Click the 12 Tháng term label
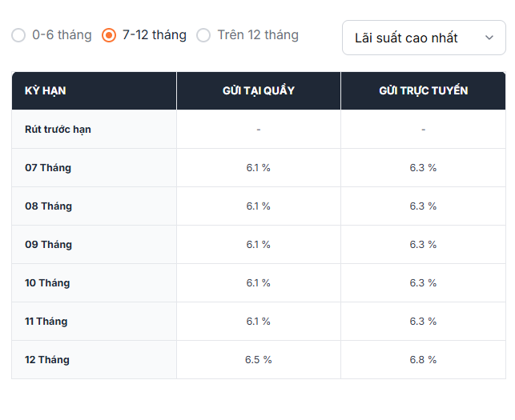Viewport: 515px width, 420px height. pos(47,360)
